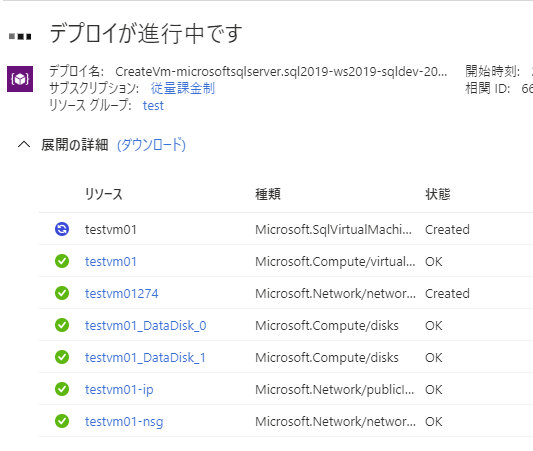The width and height of the screenshot is (533, 451).
Task: Click green check icon for testvm01_DataDisk_0
Action: coord(62,325)
